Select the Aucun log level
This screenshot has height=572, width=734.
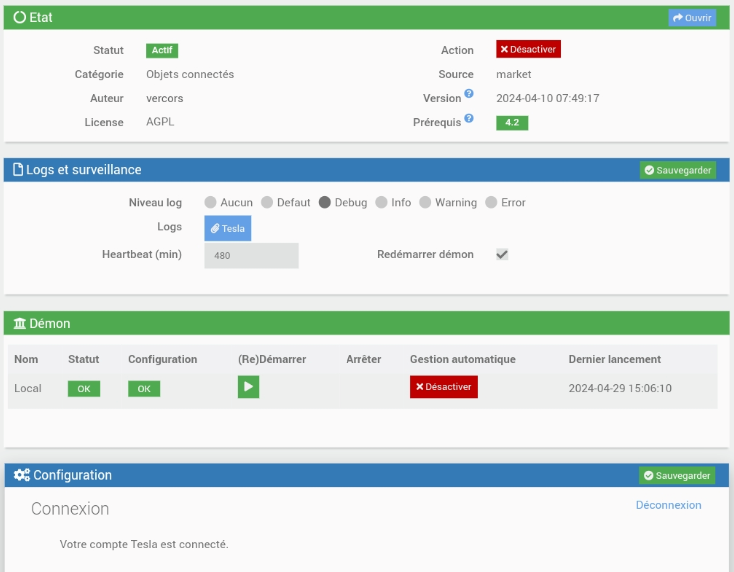pyautogui.click(x=210, y=202)
